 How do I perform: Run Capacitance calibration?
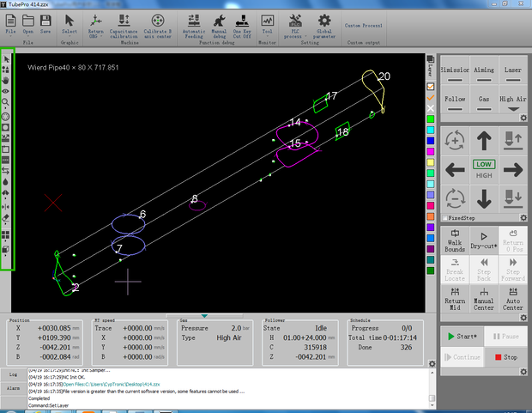tap(124, 26)
